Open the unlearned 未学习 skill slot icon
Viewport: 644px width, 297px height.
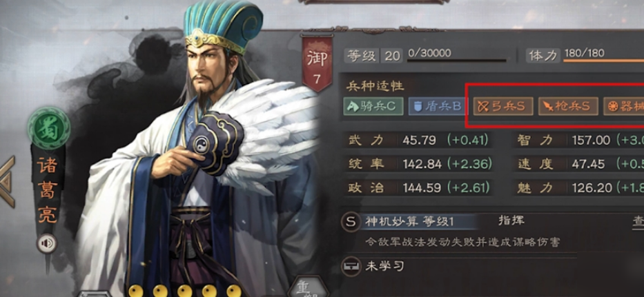(351, 266)
